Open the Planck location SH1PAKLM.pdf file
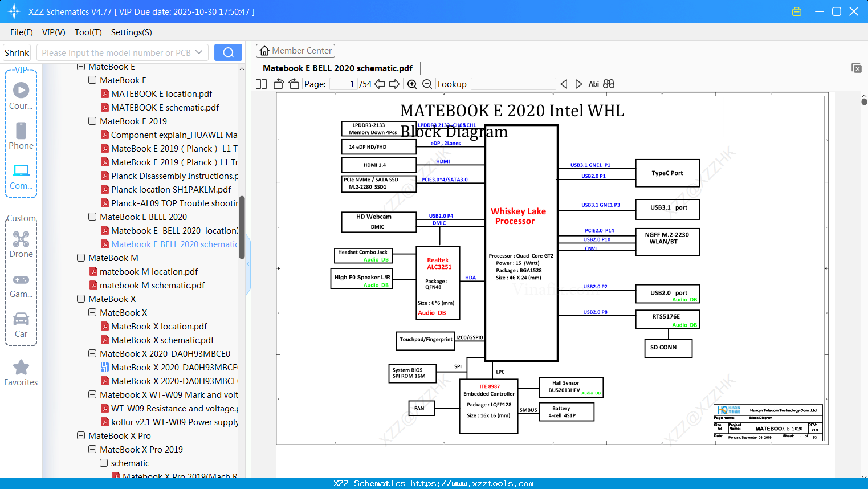Viewport: 868px width, 489px height. (166, 190)
